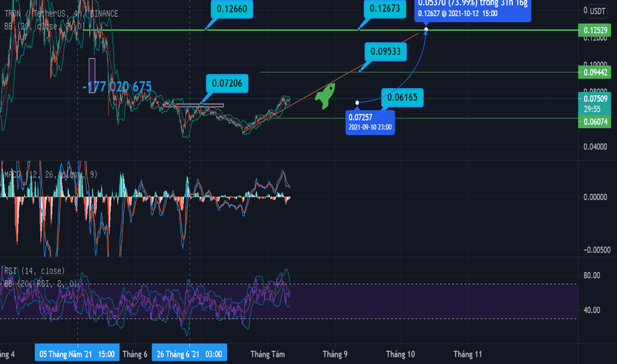The height and width of the screenshot is (364, 617).
Task: Open the USDT currency selector
Action: [597, 11]
